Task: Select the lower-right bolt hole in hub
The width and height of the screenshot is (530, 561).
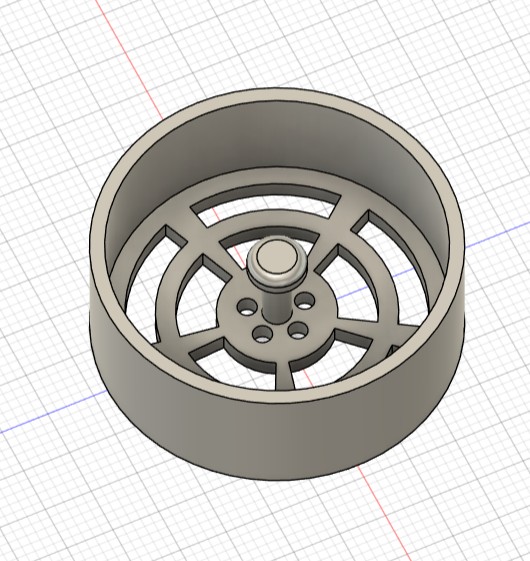Action: (x=298, y=331)
